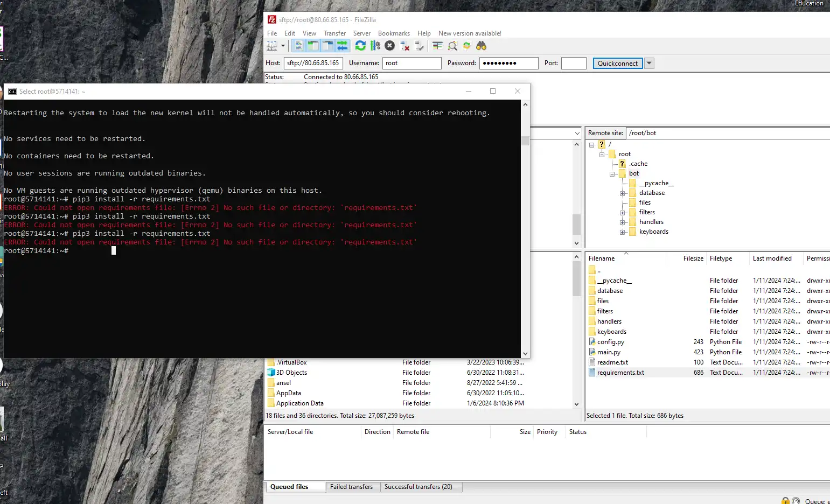
Task: Open the Server menu
Action: pyautogui.click(x=362, y=33)
